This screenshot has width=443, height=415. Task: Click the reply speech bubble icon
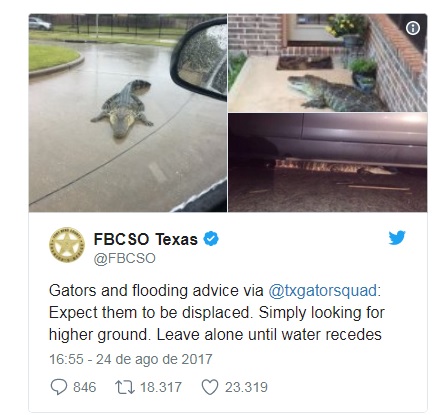(59, 387)
